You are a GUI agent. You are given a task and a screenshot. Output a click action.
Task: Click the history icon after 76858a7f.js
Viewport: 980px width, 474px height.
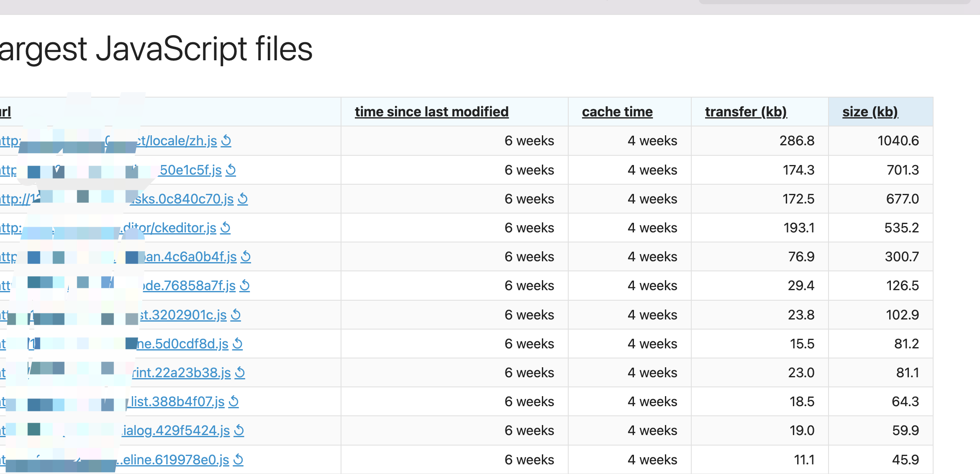(245, 286)
